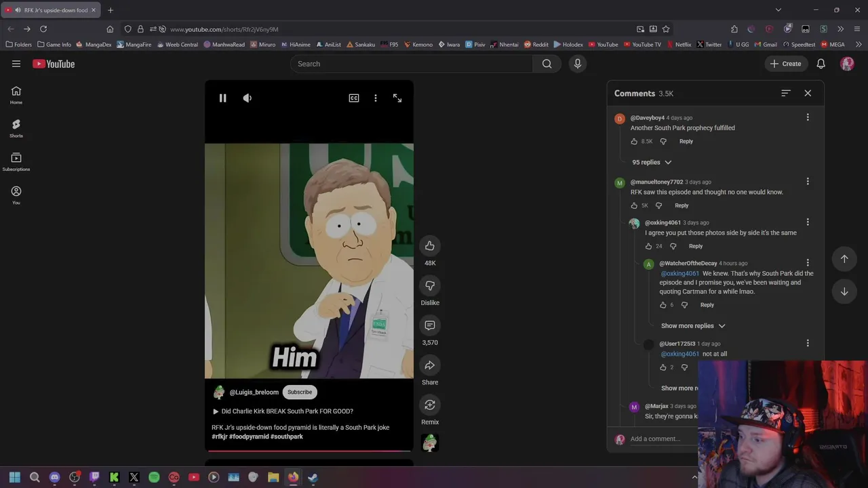This screenshot has height=488, width=868.
Task: Click the #rfkjr hashtag
Action: (x=220, y=436)
